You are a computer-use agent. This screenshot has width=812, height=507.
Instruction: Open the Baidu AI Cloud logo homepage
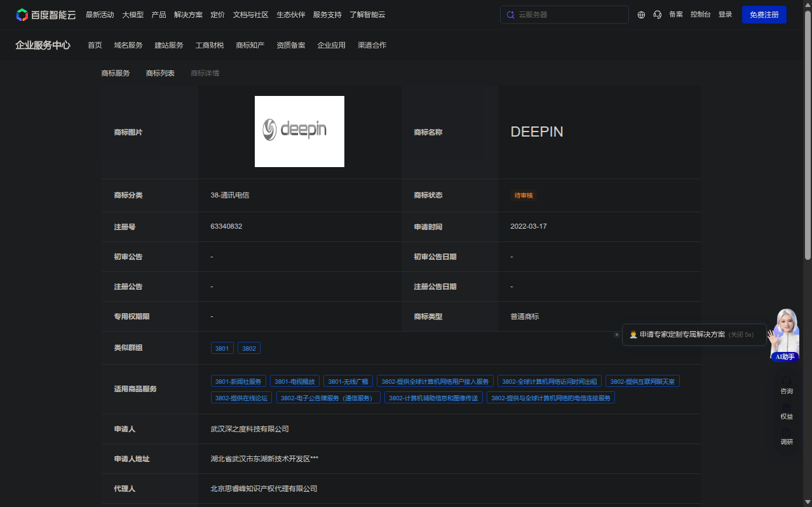pos(46,15)
